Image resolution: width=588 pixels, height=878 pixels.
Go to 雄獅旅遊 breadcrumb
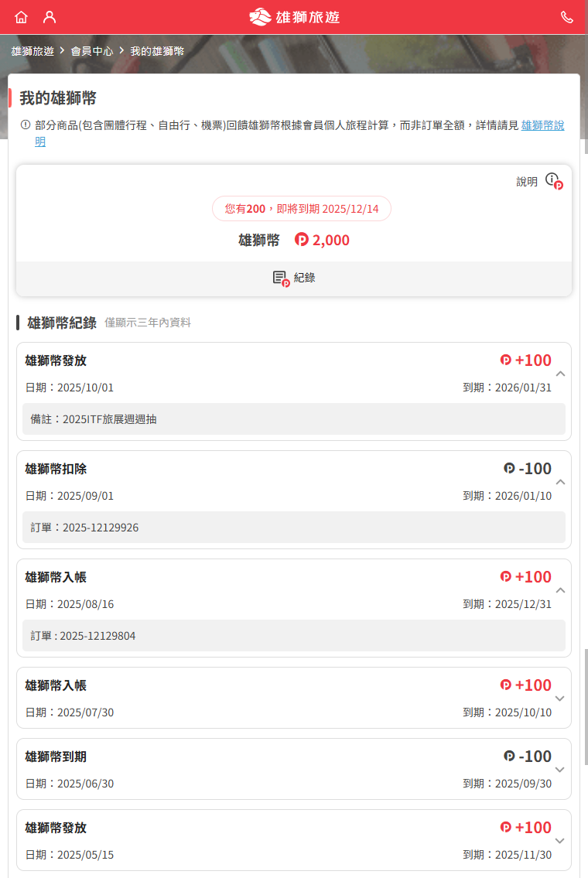point(32,51)
